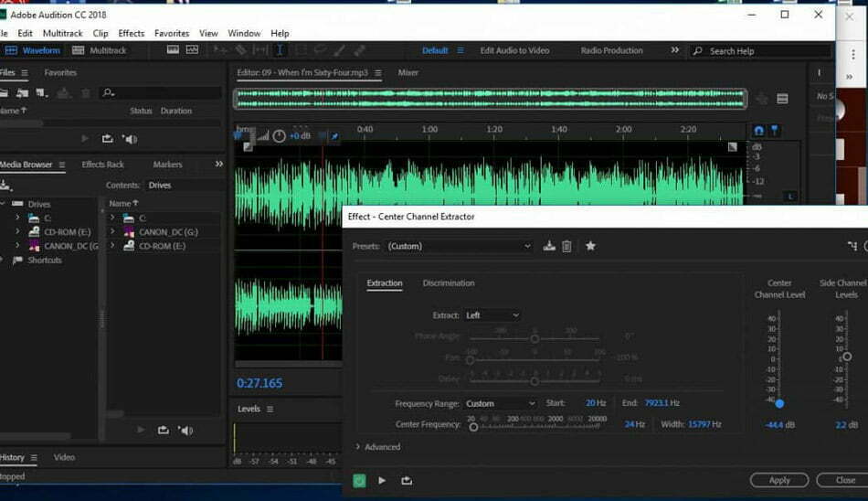Viewport: 868px width, 501px height.
Task: Open Frequency Range dropdown
Action: pyautogui.click(x=501, y=403)
